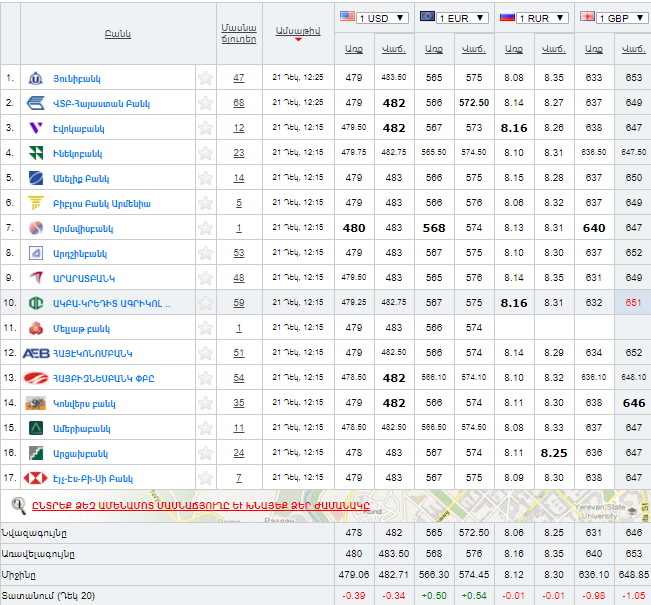
Task: Click the Anelik Bank logo icon
Action: [x=36, y=178]
